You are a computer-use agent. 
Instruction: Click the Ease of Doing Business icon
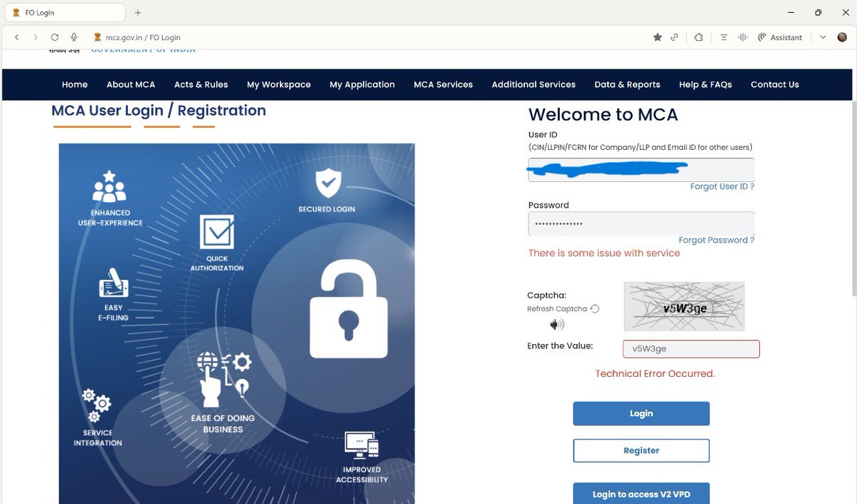tap(223, 379)
